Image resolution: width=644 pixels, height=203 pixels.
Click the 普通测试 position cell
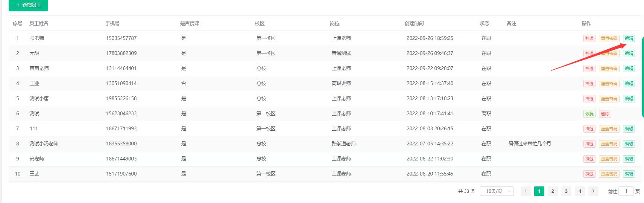click(x=341, y=53)
